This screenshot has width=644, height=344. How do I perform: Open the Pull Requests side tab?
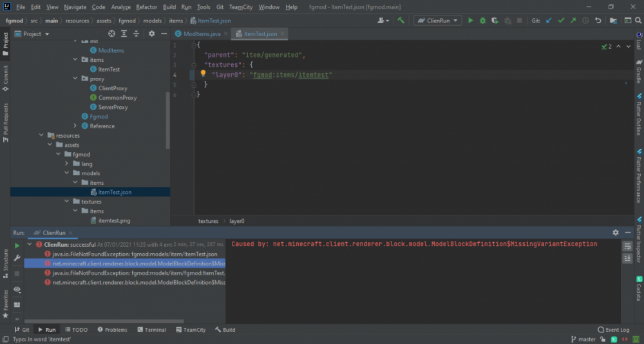click(5, 122)
